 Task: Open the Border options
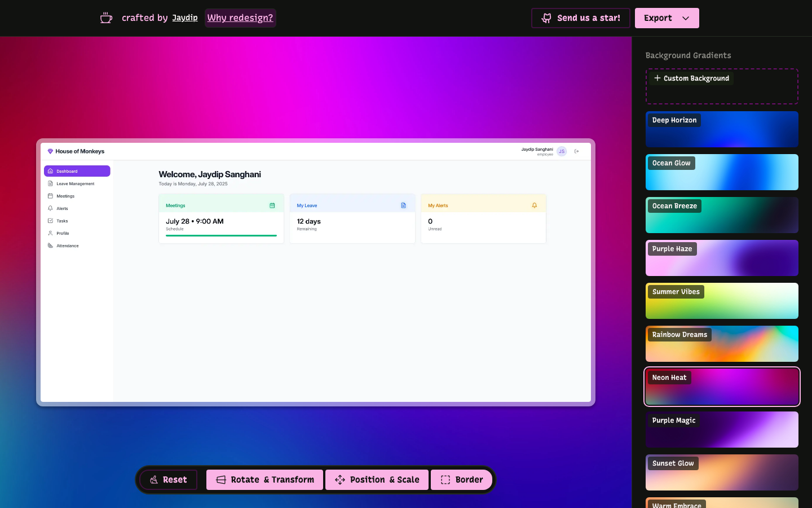pos(461,480)
